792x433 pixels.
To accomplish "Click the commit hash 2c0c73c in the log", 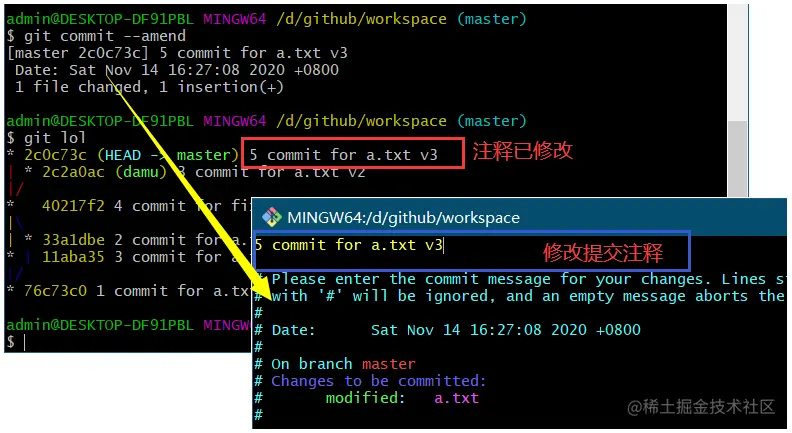I will [x=56, y=155].
